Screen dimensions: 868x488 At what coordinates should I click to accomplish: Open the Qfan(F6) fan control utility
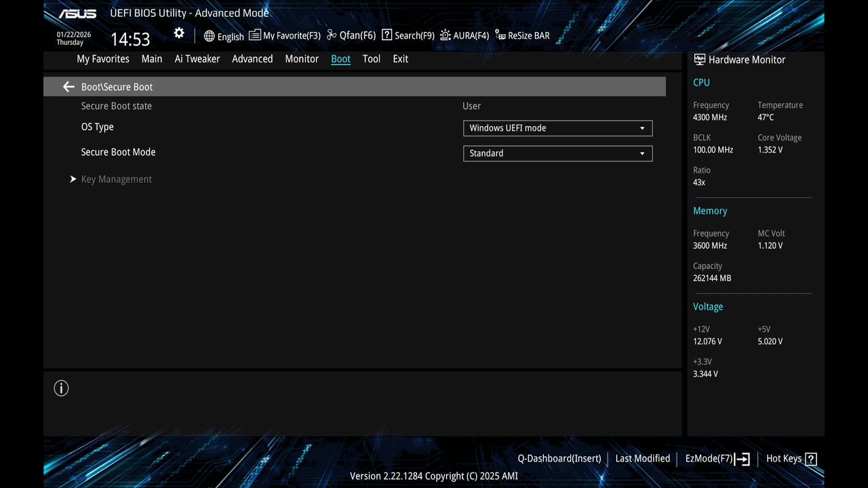(350, 35)
